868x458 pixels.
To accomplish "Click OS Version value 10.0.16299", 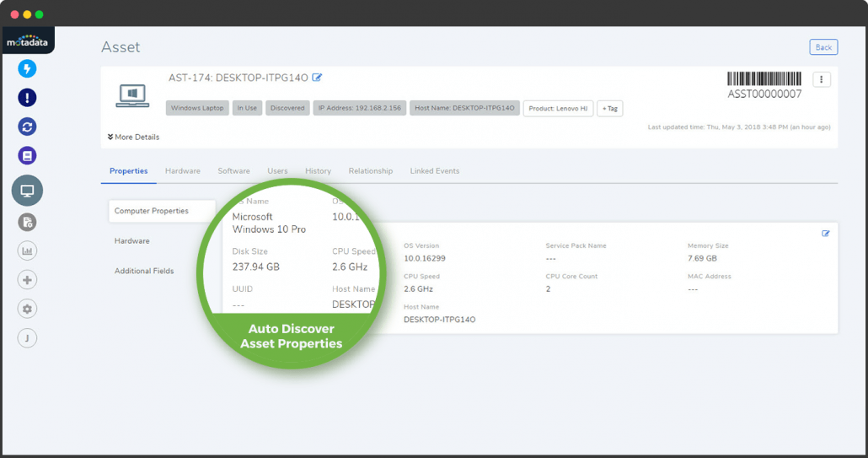I will [x=425, y=258].
